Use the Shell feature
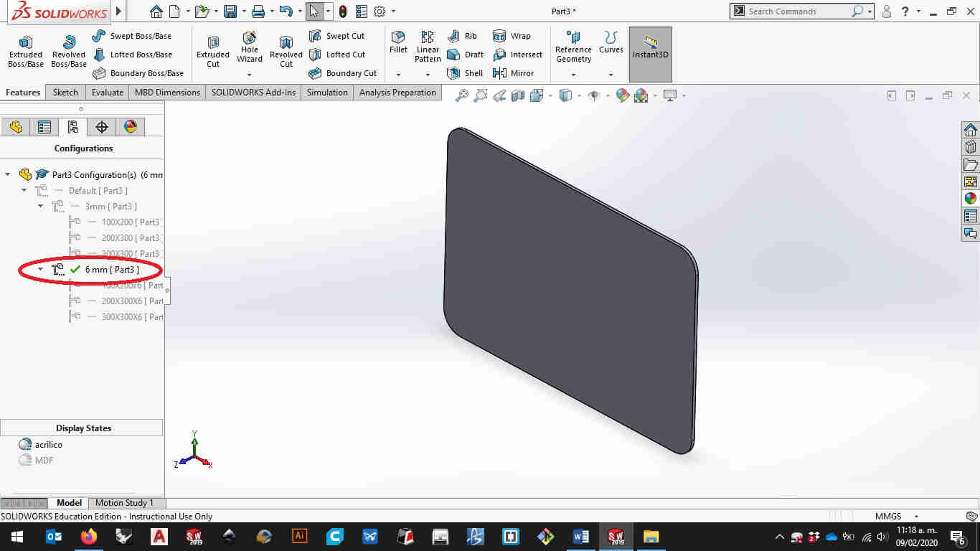The image size is (980, 551). pyautogui.click(x=465, y=73)
